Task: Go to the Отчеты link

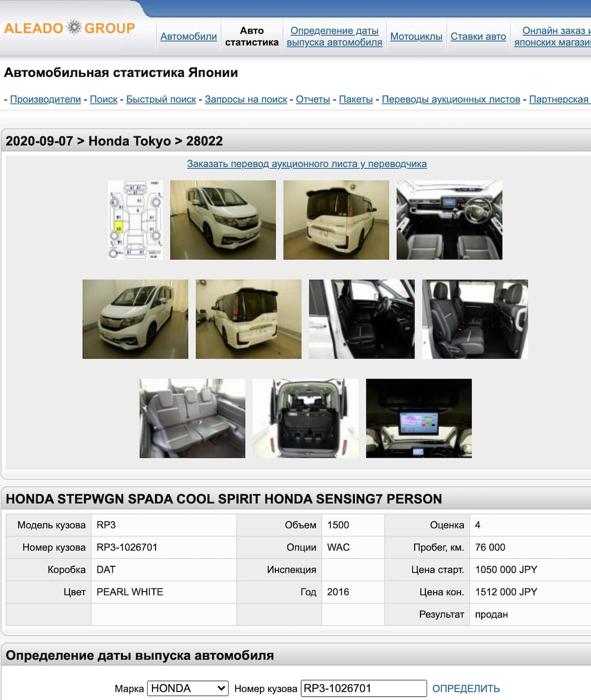Action: [x=313, y=99]
